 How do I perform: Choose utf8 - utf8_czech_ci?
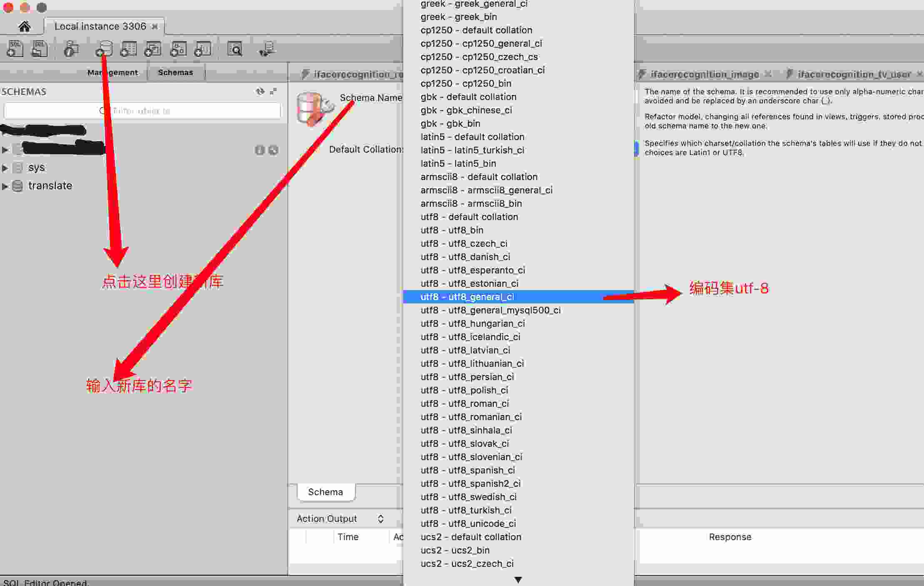pos(519,243)
